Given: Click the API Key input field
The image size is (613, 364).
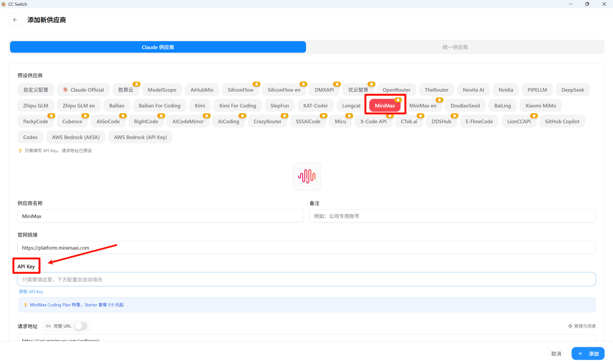Looking at the screenshot, I should tap(306, 279).
